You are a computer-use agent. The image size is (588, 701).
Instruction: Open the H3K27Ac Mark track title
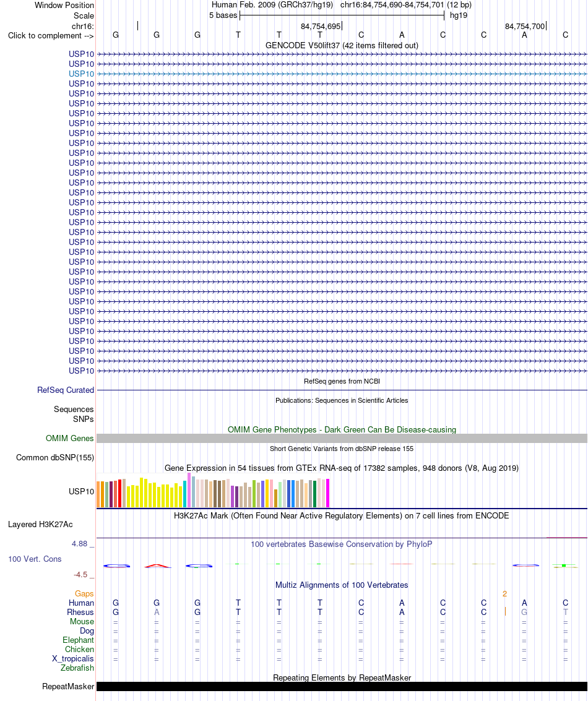[342, 515]
